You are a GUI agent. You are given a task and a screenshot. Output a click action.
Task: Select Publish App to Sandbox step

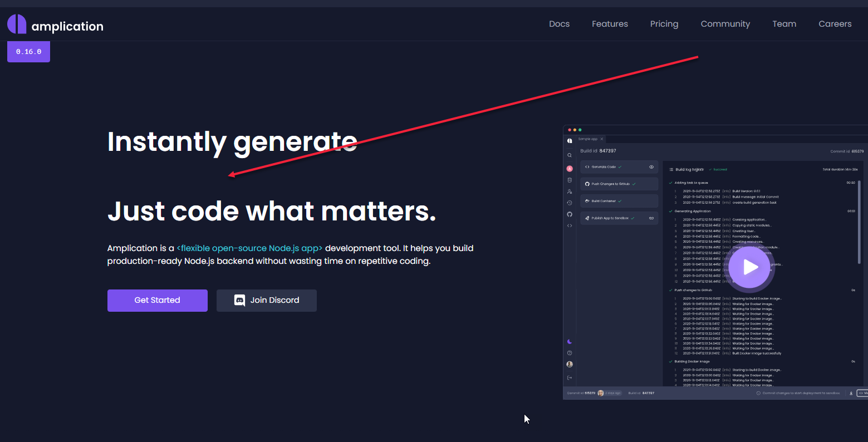[619, 218]
